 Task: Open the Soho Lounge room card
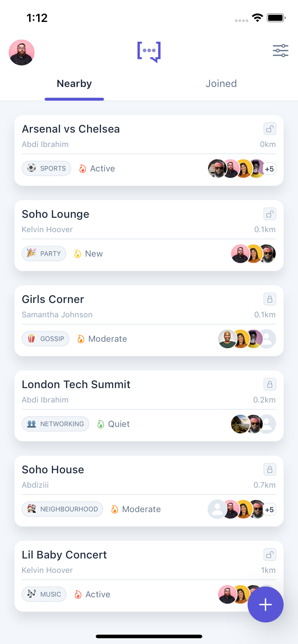tap(149, 236)
